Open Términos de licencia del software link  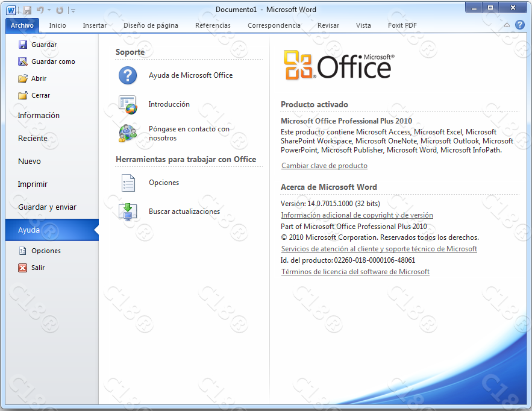point(355,272)
